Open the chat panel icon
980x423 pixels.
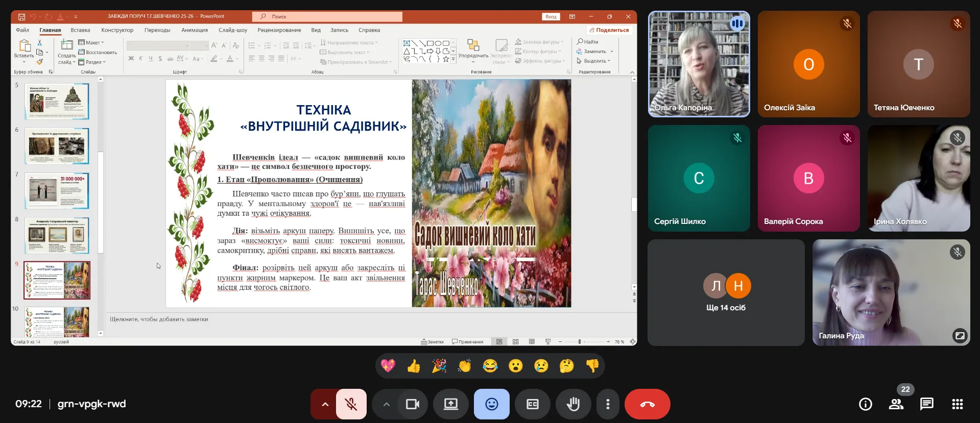click(926, 404)
